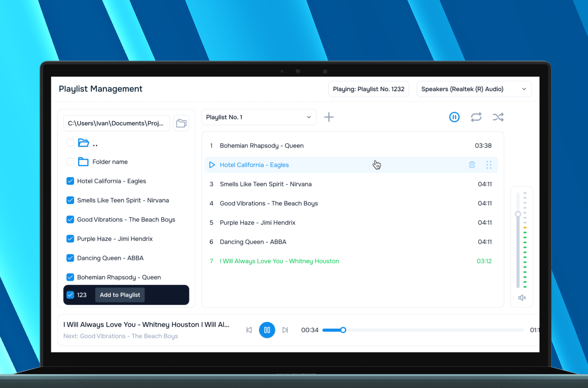The image size is (588, 388).
Task: Mute audio via the speaker icon
Action: (x=522, y=297)
